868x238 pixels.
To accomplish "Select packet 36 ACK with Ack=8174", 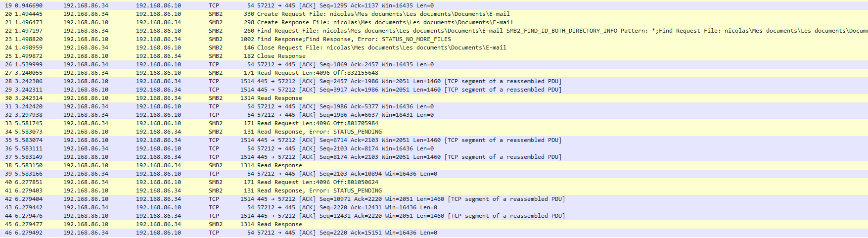I will (x=345, y=148).
